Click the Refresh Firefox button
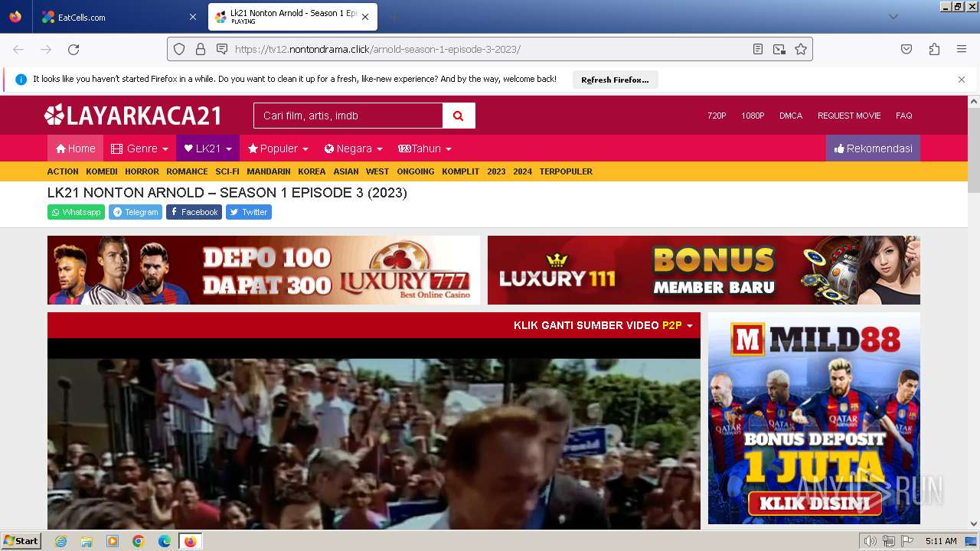 click(615, 80)
